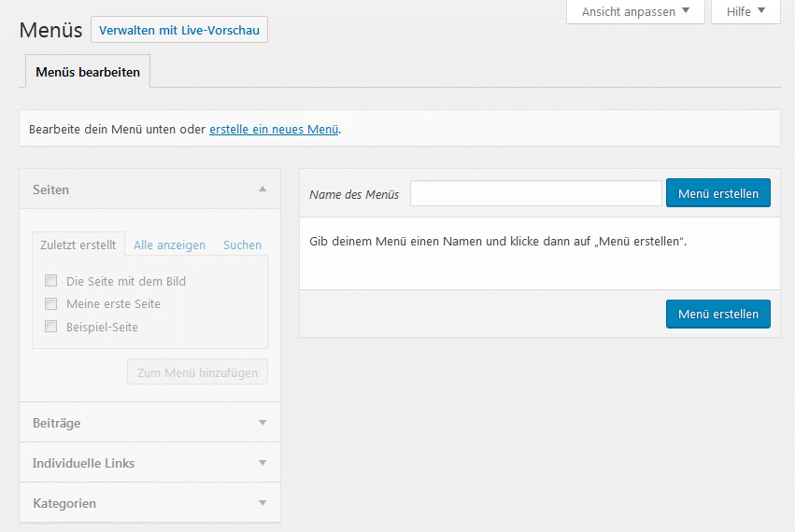Viewport: 795px width, 532px height.
Task: Click 'Verwalten mit Live-Vorschau' button
Action: (x=179, y=30)
